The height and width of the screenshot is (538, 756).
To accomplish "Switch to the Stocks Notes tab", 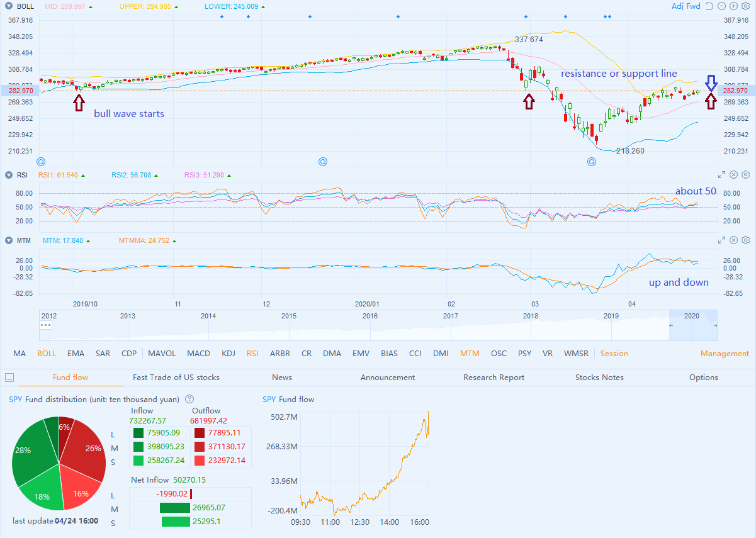I will click(599, 378).
